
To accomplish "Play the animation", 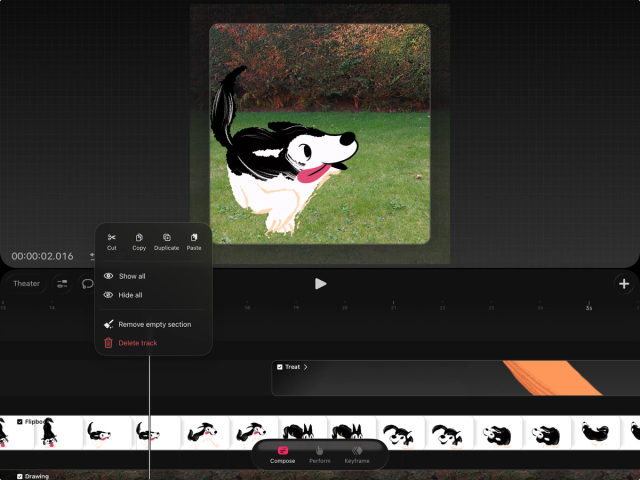I will pos(320,283).
